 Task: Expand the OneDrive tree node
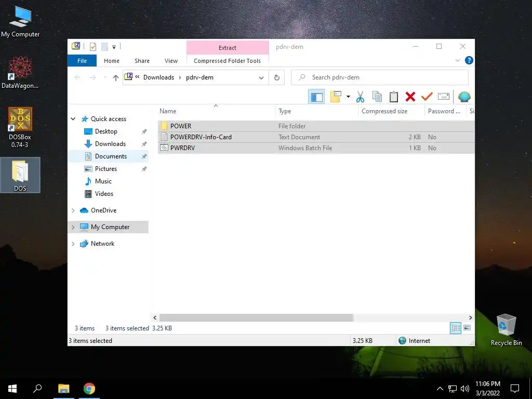click(73, 210)
